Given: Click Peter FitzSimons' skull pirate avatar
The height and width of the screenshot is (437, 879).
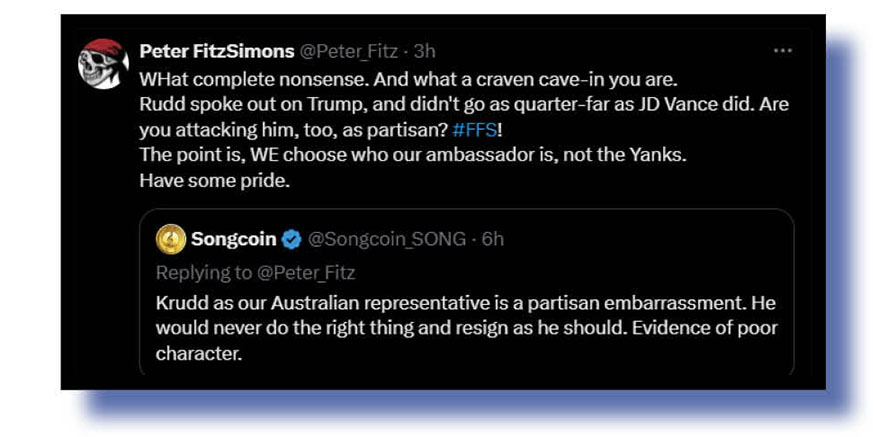Looking at the screenshot, I should click(103, 64).
